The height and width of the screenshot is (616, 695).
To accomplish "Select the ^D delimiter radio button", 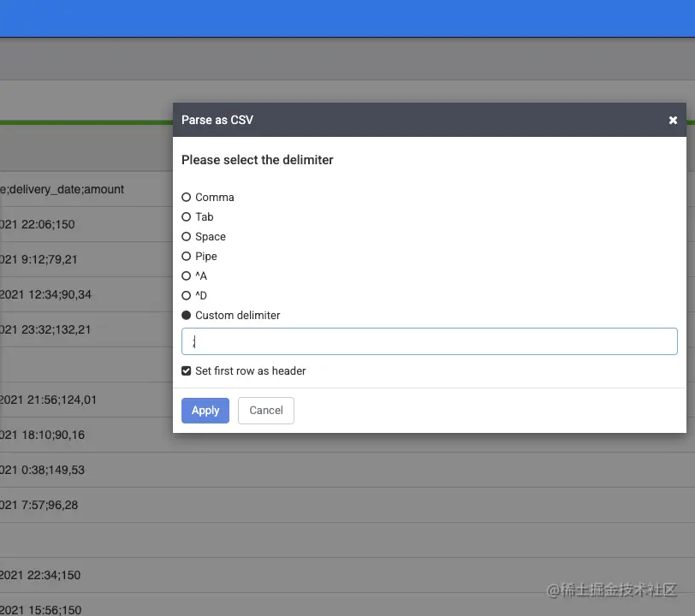I will click(187, 295).
